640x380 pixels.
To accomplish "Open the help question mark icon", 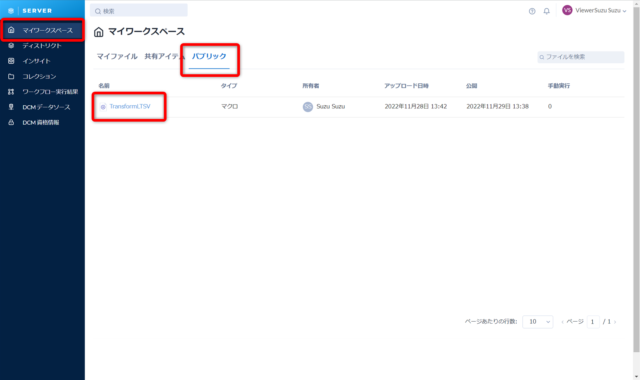I will point(532,11).
